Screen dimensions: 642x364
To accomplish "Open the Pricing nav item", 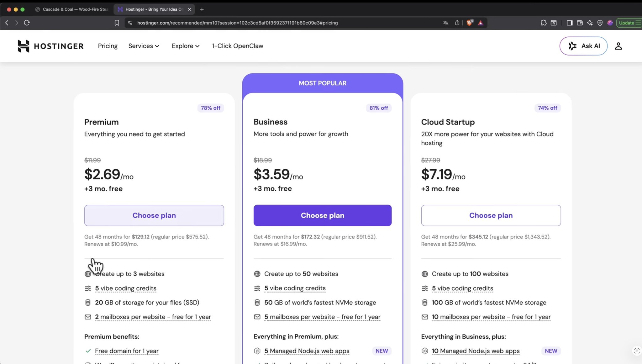I will pos(108,46).
